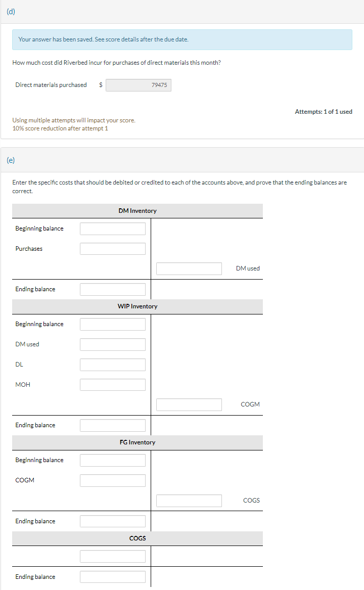Image resolution: width=364 pixels, height=590 pixels.
Task: Click the Purchases input under DM Inventory
Action: click(x=112, y=248)
